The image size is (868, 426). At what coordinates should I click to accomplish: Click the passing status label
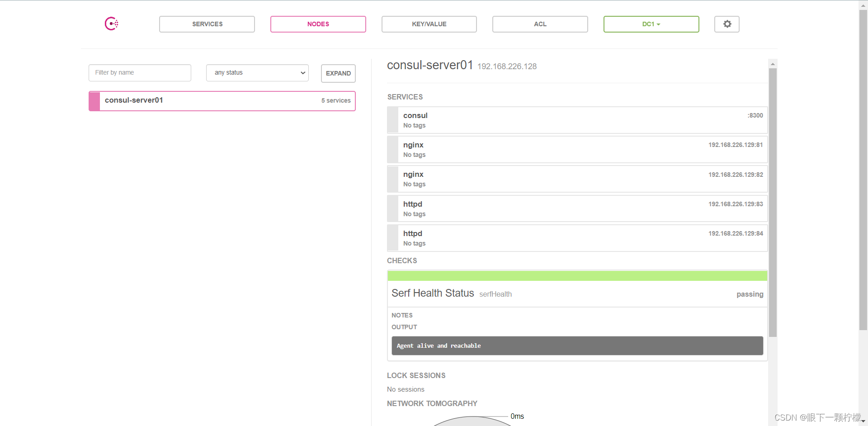pos(750,294)
